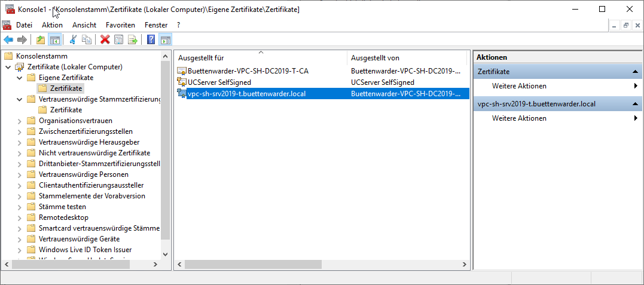644x285 pixels.
Task: Open the Aktion menu
Action: (52, 25)
